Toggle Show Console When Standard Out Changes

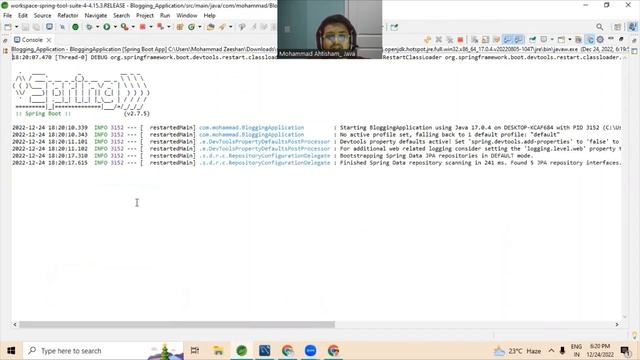click(507, 40)
